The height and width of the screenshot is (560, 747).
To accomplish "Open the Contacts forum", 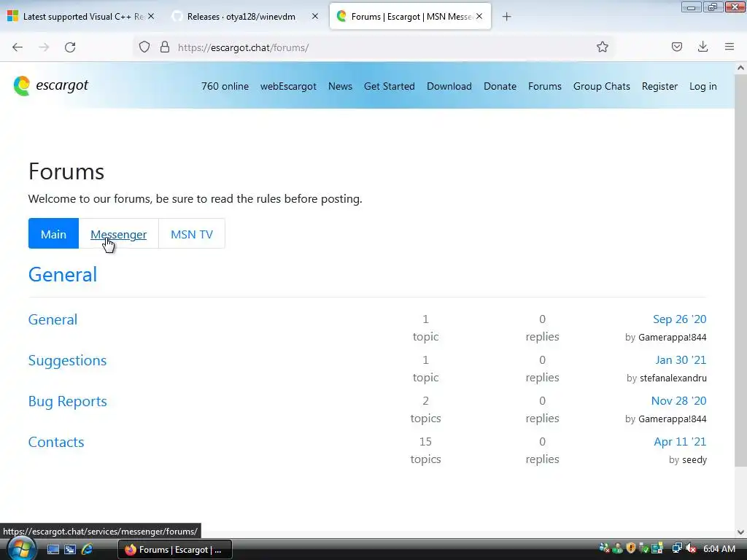I will pyautogui.click(x=55, y=442).
